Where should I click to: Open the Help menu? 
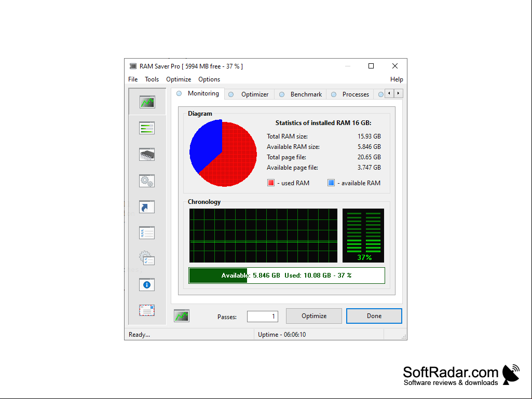[x=397, y=79]
